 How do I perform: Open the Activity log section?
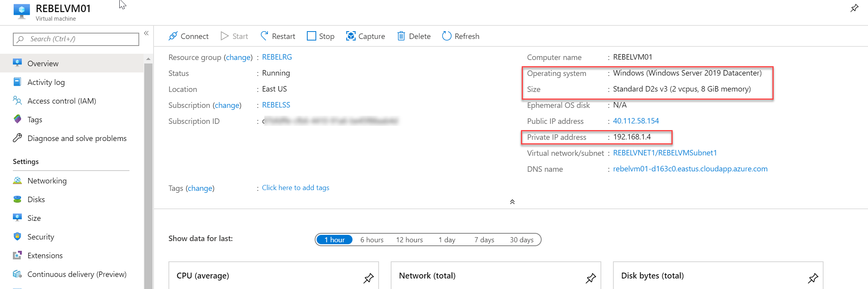point(46,82)
